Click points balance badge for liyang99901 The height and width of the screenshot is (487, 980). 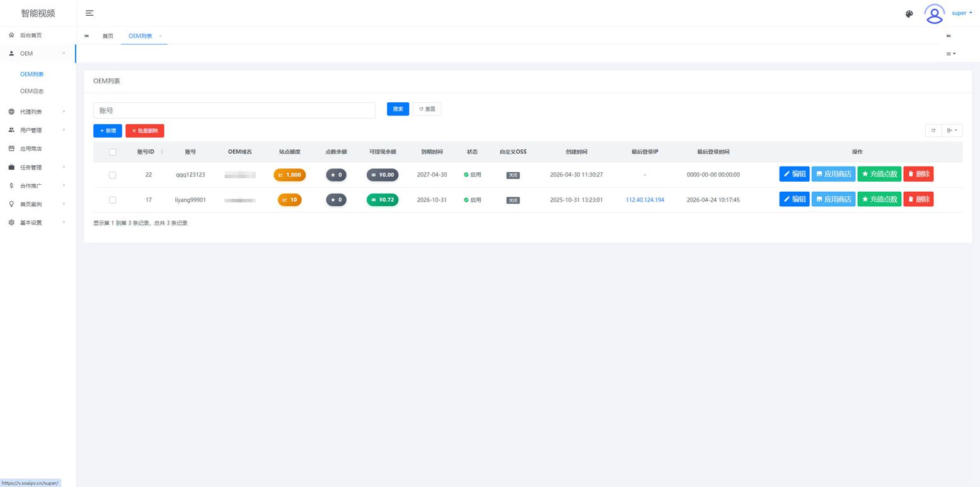[x=336, y=200]
